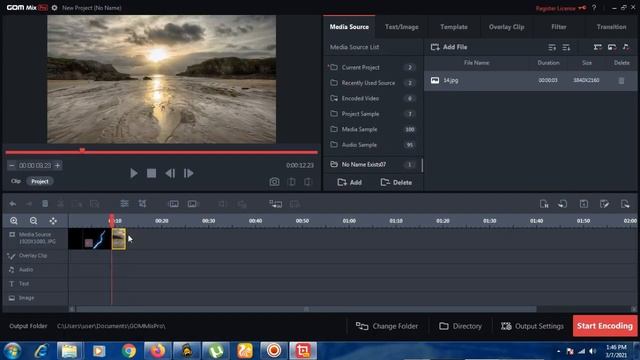Screen dimensions: 640x360
Task: Increase time with the plus stepper button
Action: 58,165
